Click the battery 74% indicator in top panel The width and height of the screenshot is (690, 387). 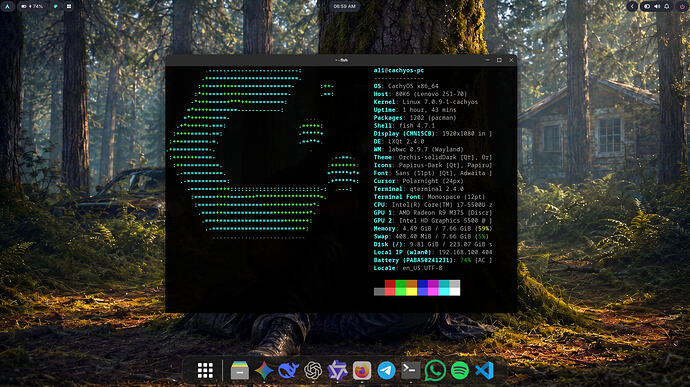click(x=32, y=6)
